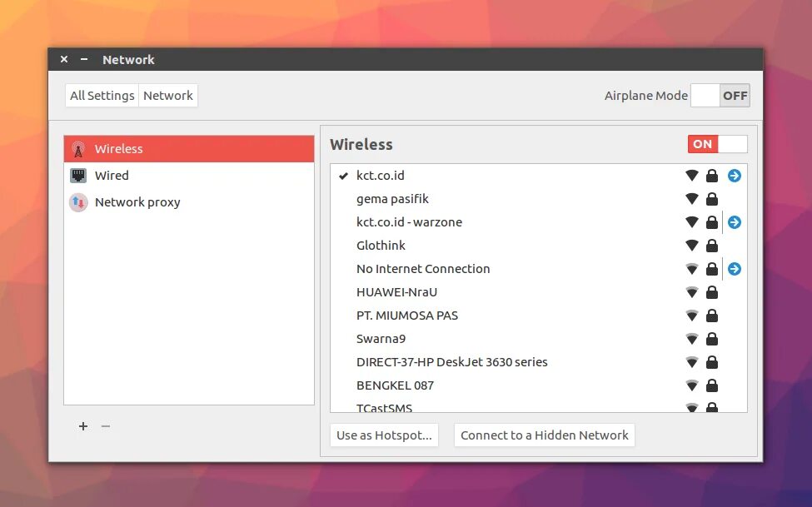Click signal icon for No Internet Connection
The height and width of the screenshot is (507, 812).
coord(692,269)
